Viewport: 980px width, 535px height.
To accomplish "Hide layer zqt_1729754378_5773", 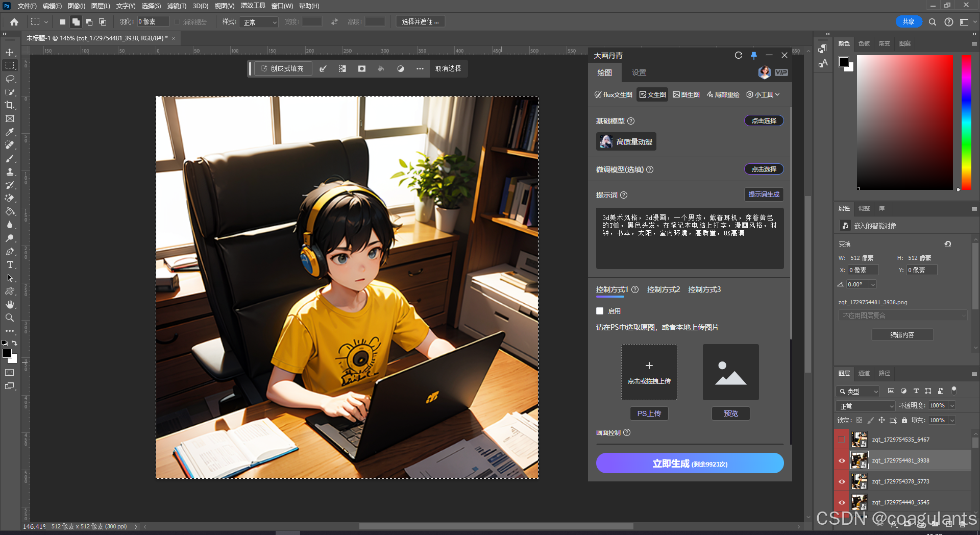I will point(842,481).
